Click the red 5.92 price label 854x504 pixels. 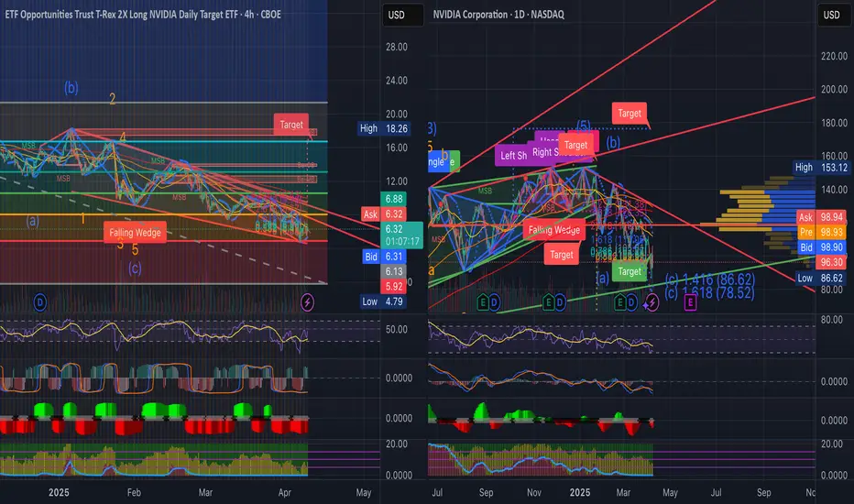coord(394,286)
